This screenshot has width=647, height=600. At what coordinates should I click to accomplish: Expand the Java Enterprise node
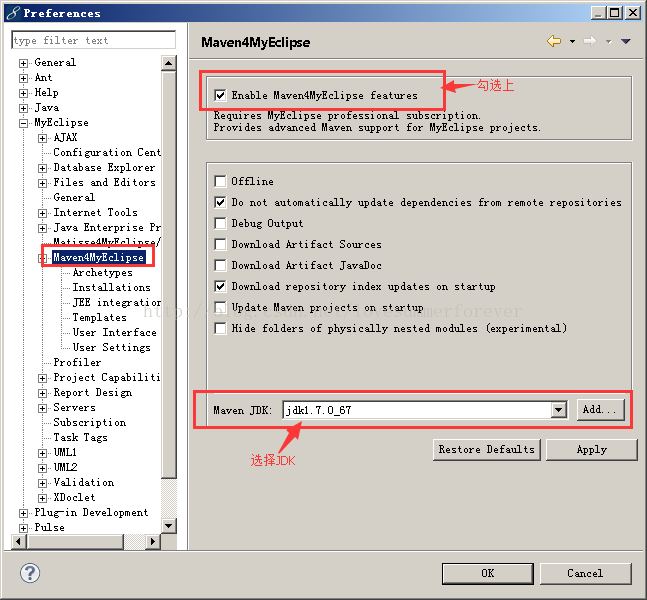point(43,228)
